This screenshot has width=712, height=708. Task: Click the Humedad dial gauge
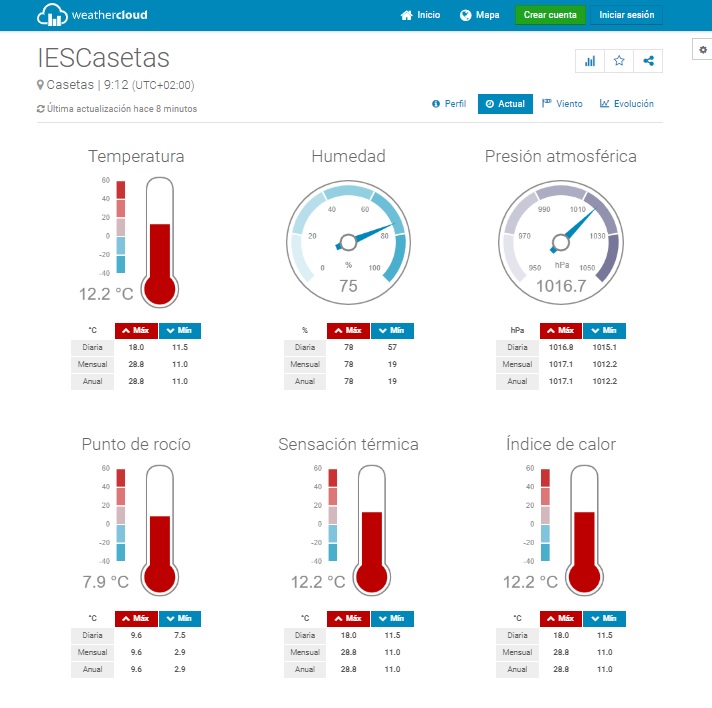point(348,243)
